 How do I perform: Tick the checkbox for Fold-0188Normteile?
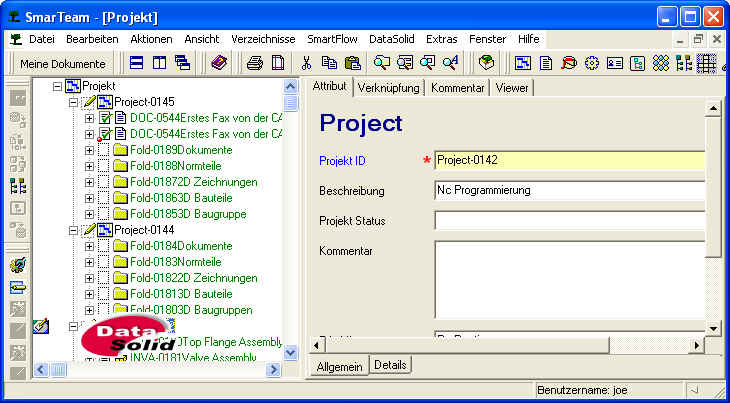click(x=104, y=166)
